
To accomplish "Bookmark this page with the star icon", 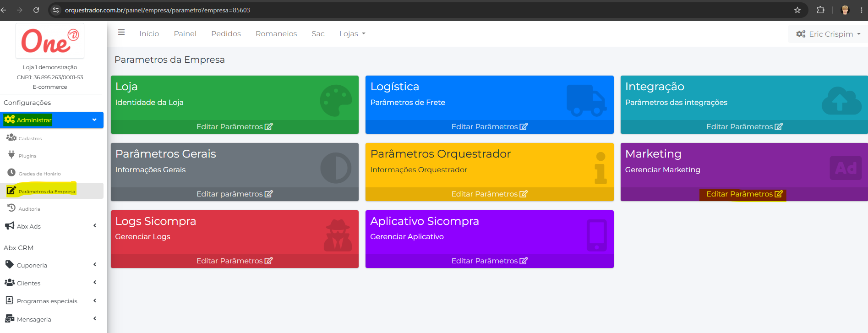I will click(x=797, y=10).
